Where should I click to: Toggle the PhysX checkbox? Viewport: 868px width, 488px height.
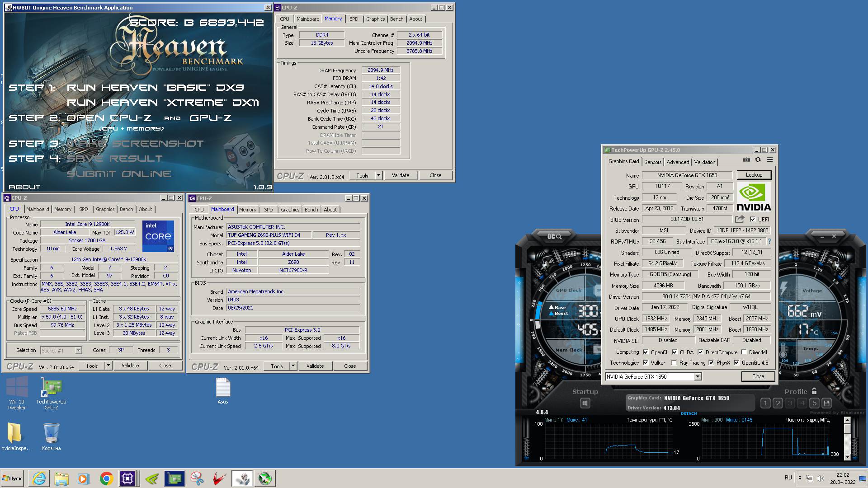pos(711,362)
